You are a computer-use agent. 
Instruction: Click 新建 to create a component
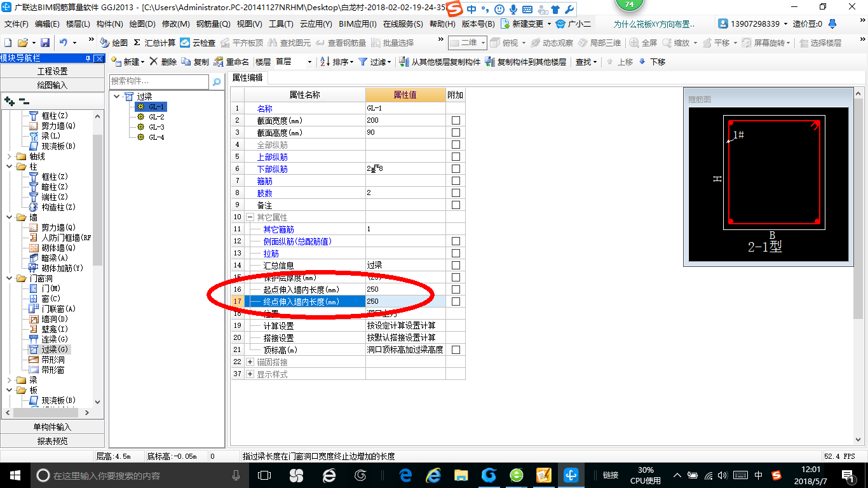(x=128, y=62)
